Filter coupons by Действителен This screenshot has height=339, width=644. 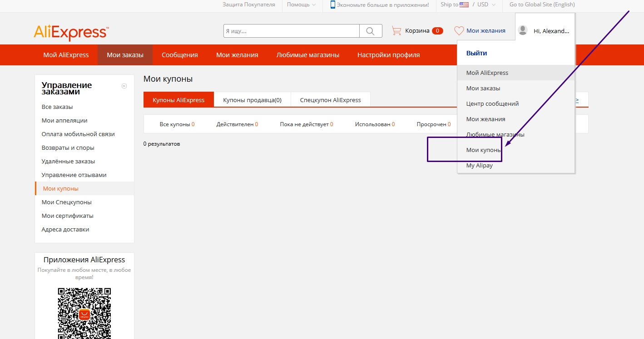[237, 124]
